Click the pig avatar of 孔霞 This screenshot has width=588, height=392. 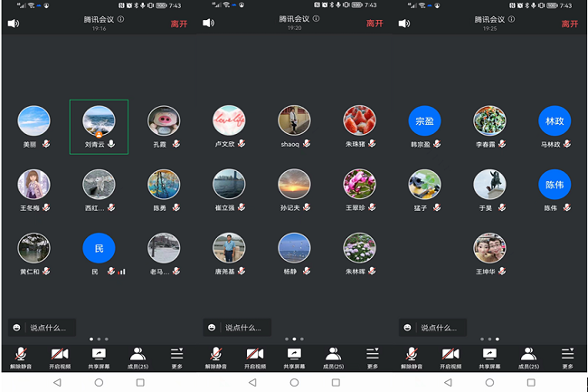[163, 121]
